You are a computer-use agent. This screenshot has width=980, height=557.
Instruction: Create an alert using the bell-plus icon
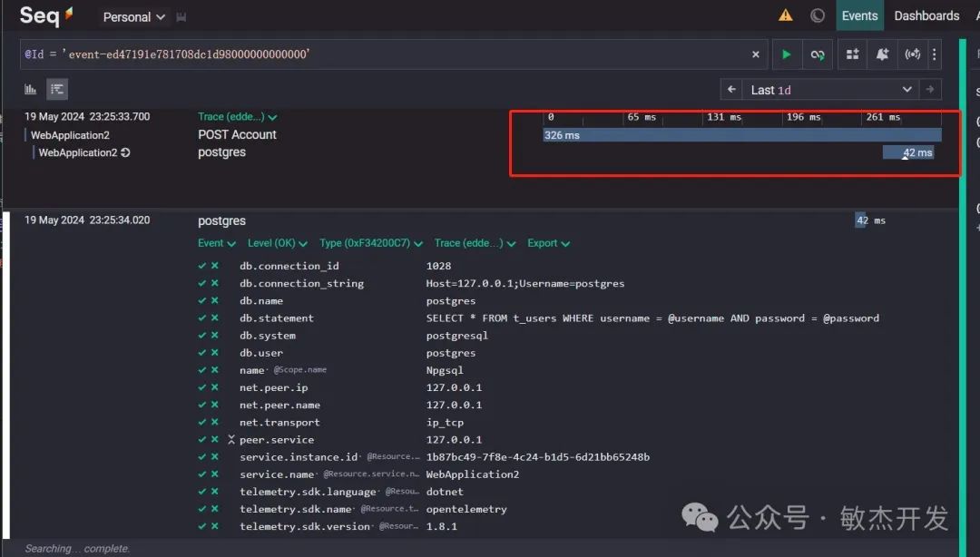(x=881, y=54)
